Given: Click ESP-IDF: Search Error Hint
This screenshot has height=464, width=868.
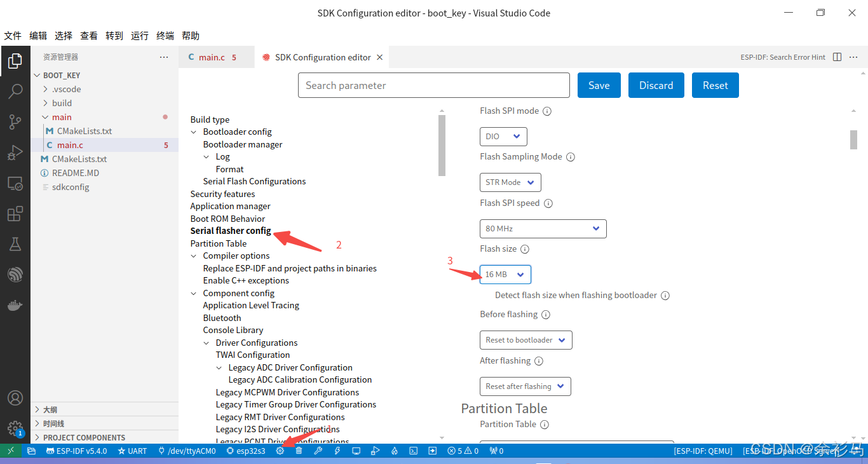Looking at the screenshot, I should coord(783,57).
